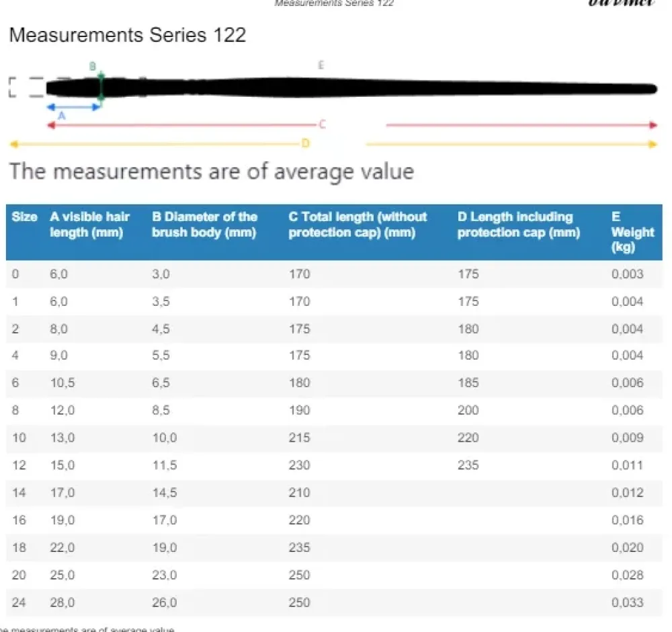Click hair length 22,0 in size 18 row

pos(62,547)
